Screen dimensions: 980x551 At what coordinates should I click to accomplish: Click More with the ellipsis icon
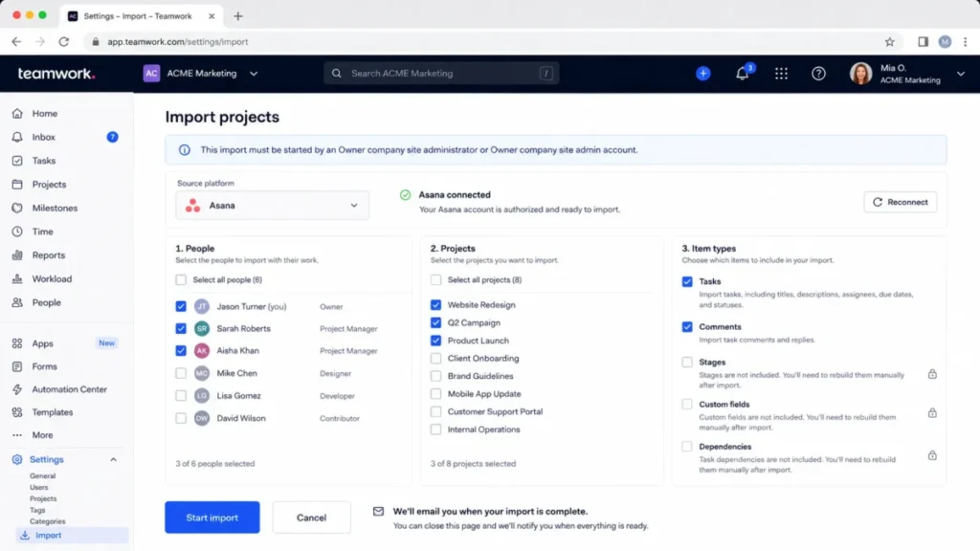42,435
